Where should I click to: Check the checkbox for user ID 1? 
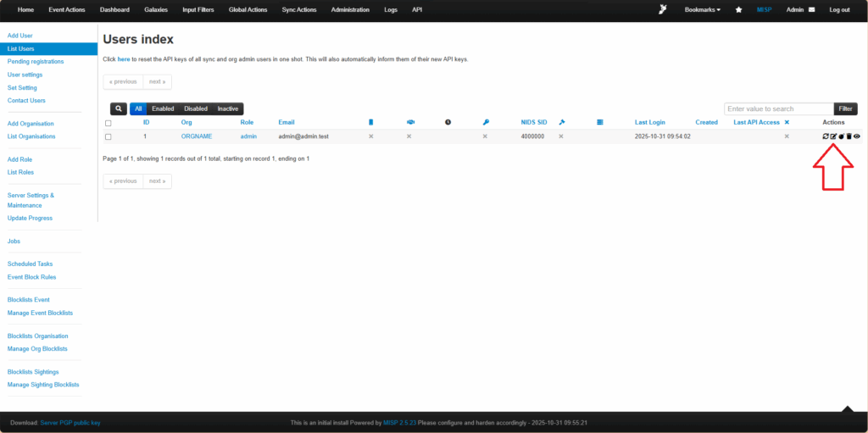108,136
